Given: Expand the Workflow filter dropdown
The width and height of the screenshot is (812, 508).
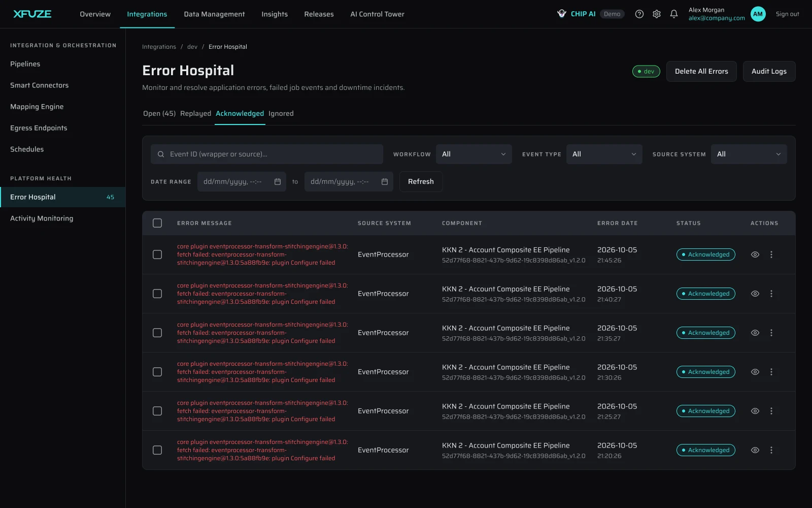Looking at the screenshot, I should click(474, 154).
